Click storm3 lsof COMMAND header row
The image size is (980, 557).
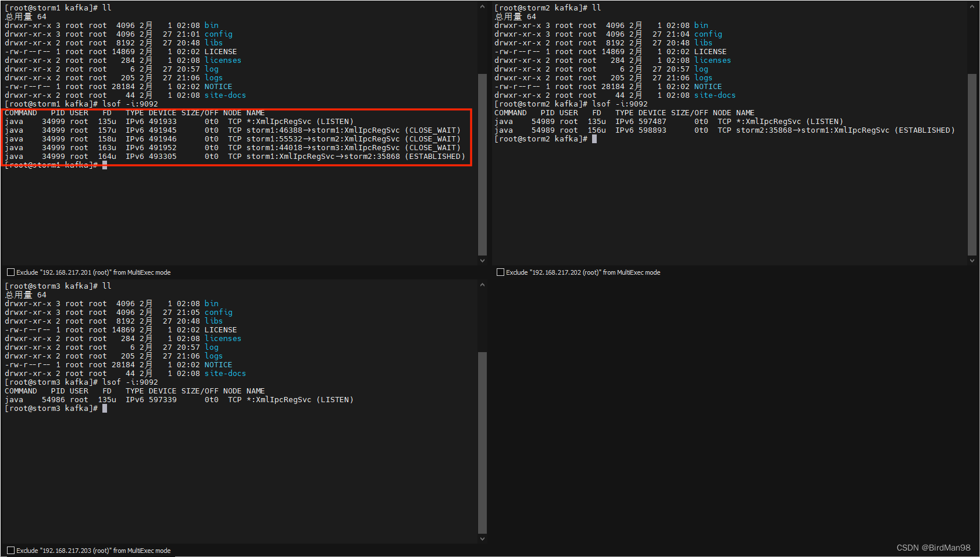(x=135, y=391)
